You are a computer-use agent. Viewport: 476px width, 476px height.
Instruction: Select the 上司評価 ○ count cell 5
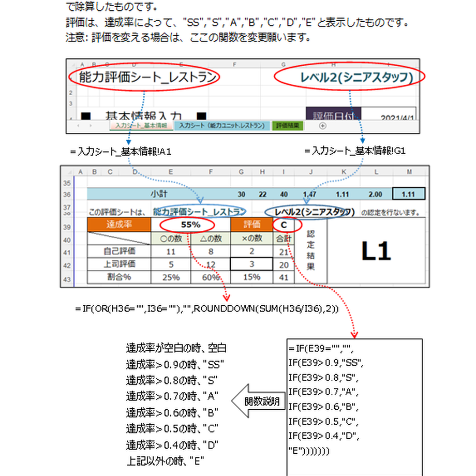point(171,264)
